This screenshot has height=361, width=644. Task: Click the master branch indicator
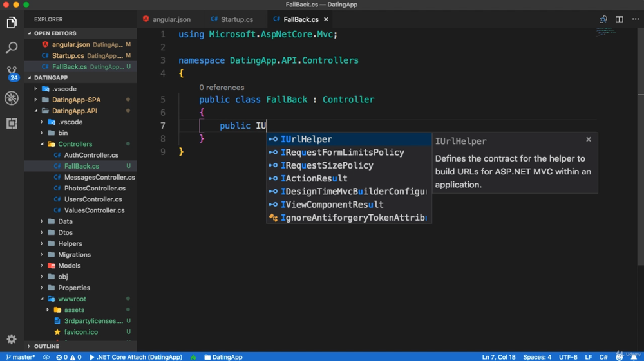pos(21,357)
